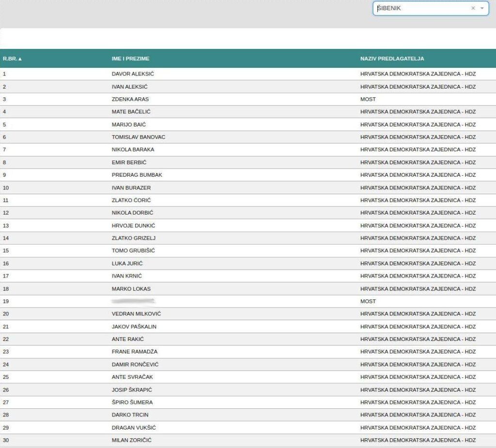Click row number 8 in R.BR. column
This screenshot has width=496, height=448.
coord(4,162)
